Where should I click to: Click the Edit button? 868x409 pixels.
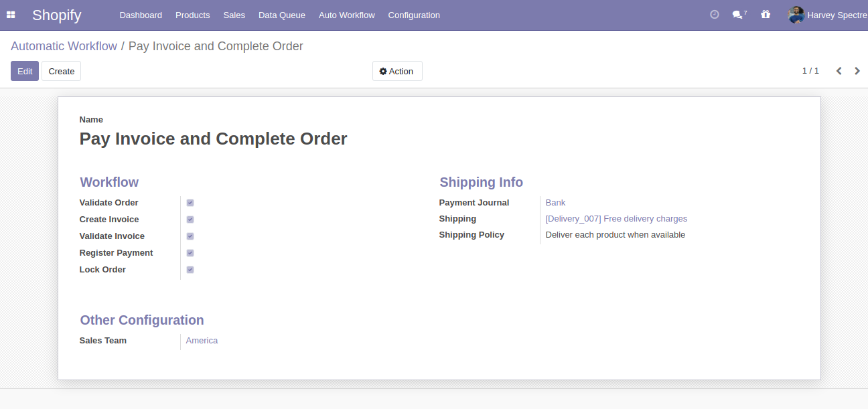25,72
